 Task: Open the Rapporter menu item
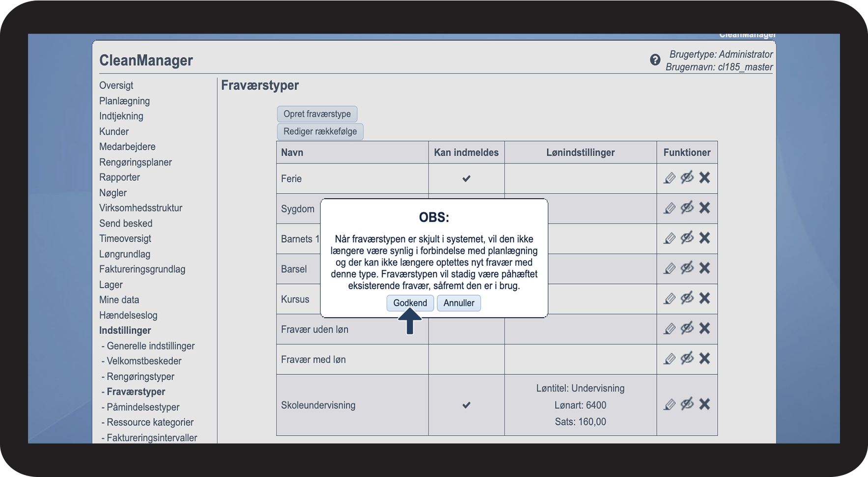click(119, 177)
